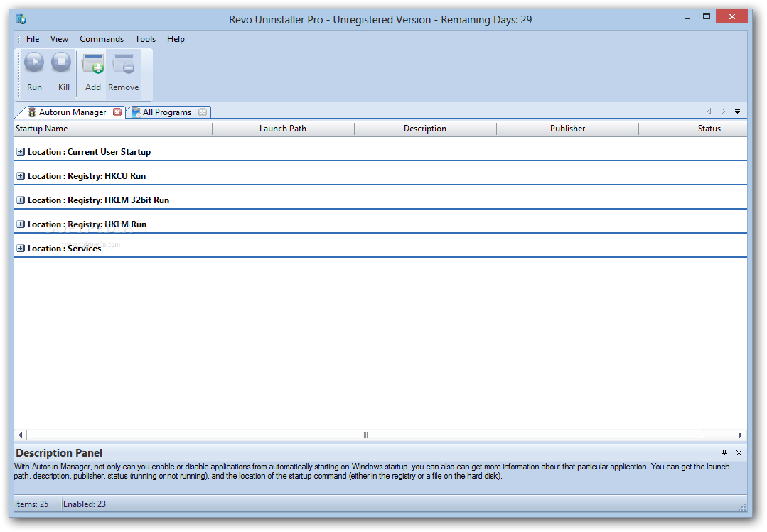
Task: Close the All Programs tab
Action: point(203,112)
